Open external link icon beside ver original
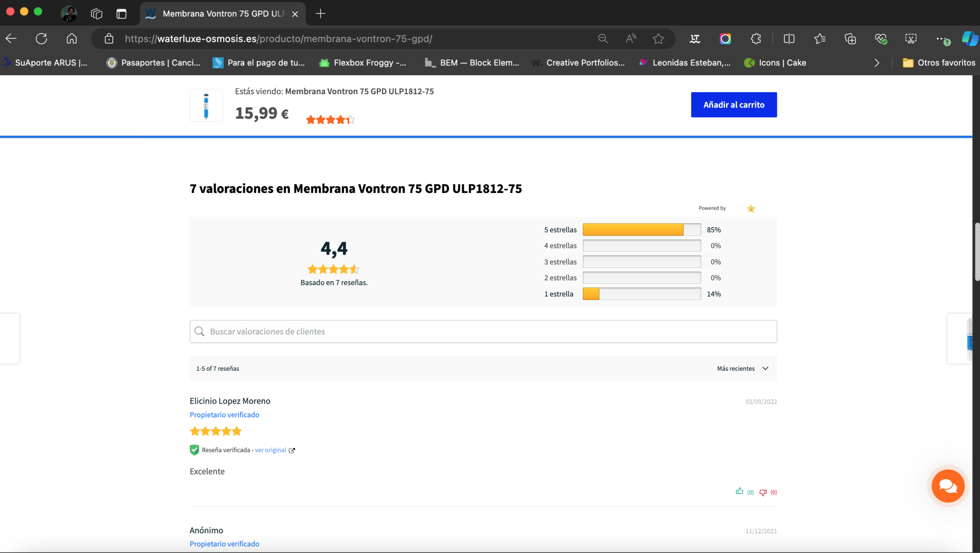The width and height of the screenshot is (980, 553). pyautogui.click(x=292, y=451)
